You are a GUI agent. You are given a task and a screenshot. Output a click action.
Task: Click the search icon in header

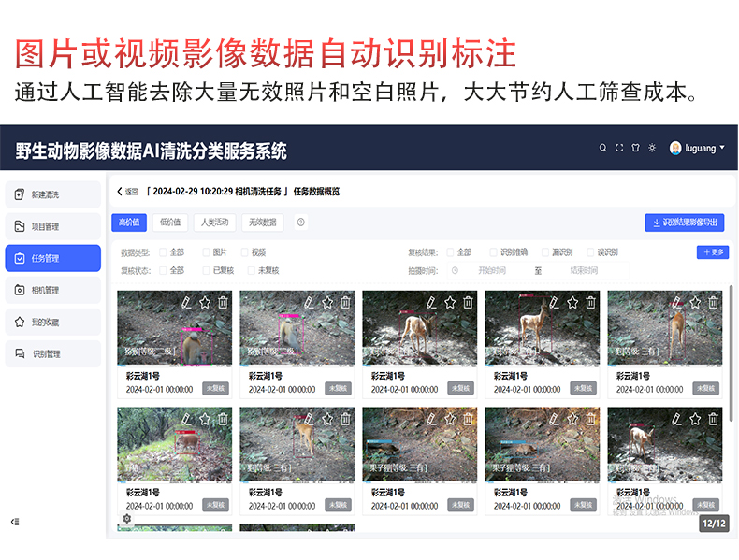click(x=602, y=148)
